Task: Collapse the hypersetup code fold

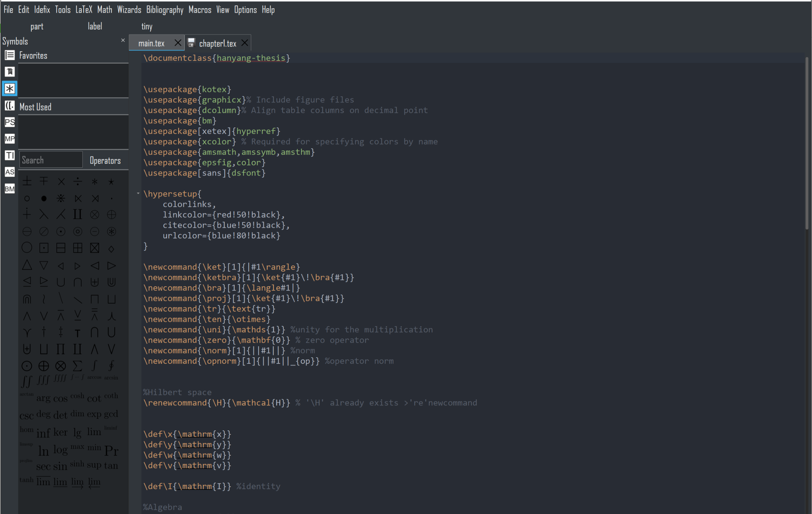Action: pyautogui.click(x=138, y=193)
